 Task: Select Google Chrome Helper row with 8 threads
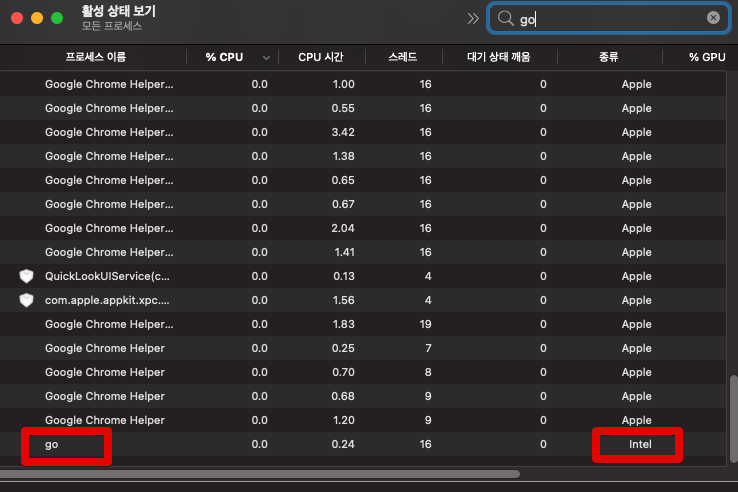pyautogui.click(x=362, y=372)
